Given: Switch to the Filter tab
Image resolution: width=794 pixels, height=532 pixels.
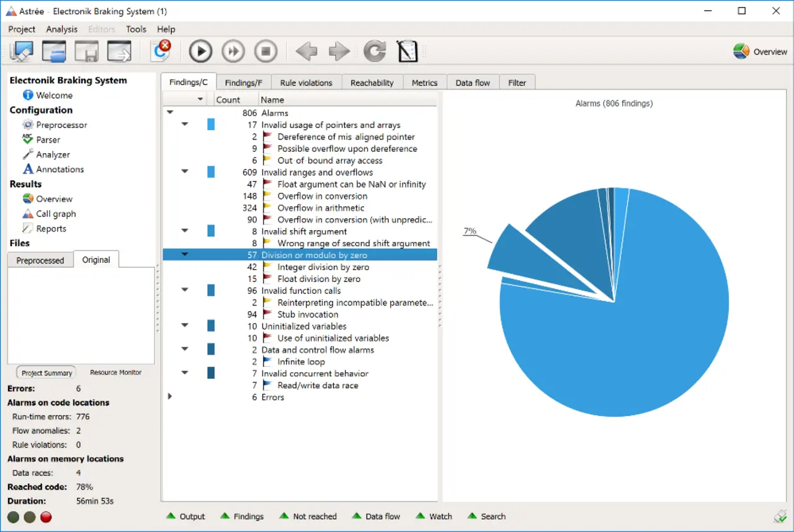Looking at the screenshot, I should click(x=517, y=82).
